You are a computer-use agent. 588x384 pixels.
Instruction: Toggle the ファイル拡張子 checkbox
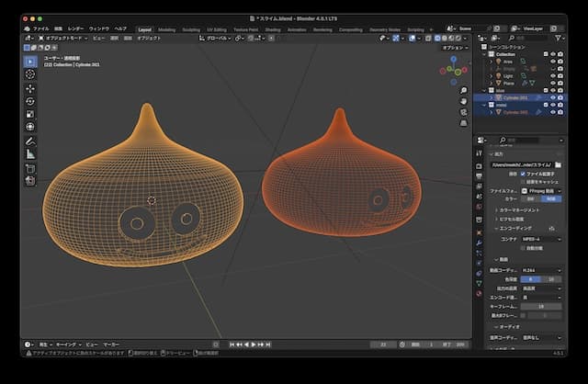tap(523, 174)
